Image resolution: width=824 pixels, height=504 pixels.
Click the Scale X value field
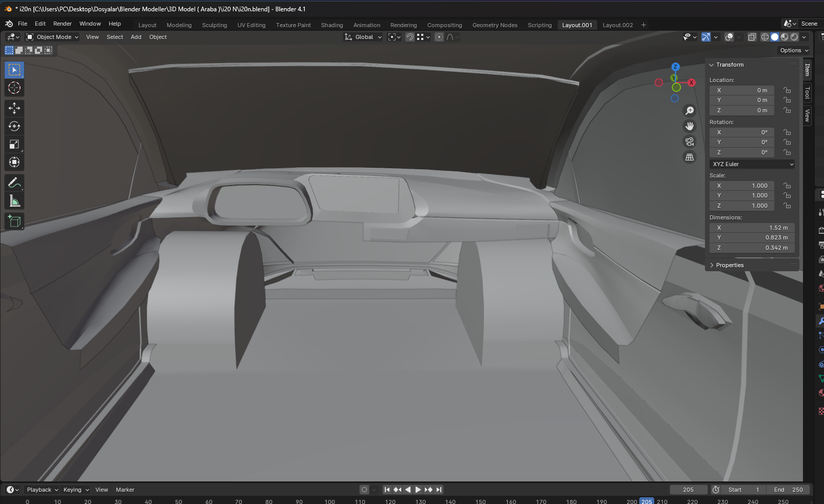click(742, 186)
